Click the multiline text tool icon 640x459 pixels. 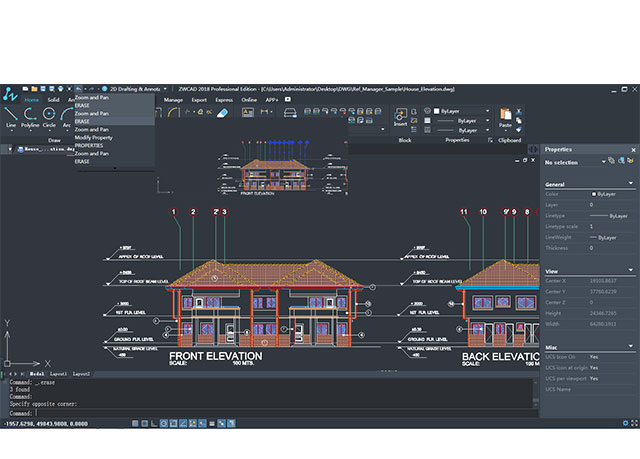coord(247,112)
